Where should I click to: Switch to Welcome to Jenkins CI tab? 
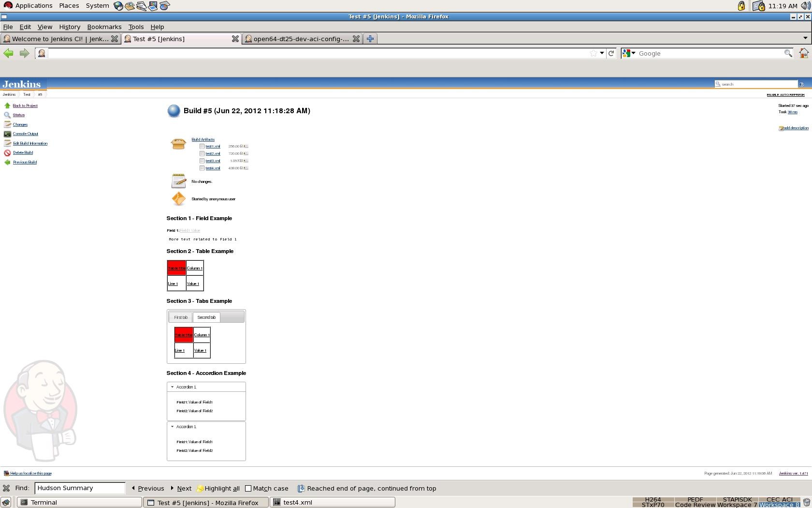pyautogui.click(x=60, y=39)
